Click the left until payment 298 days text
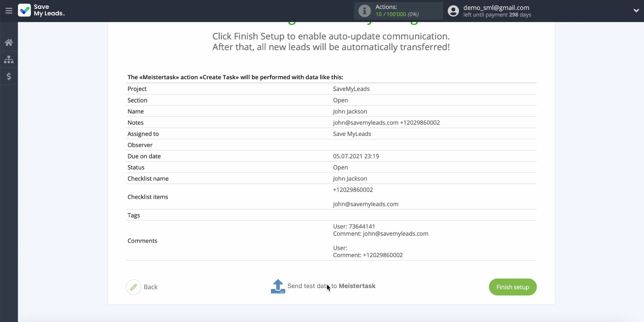This screenshot has width=644, height=322. point(497,15)
